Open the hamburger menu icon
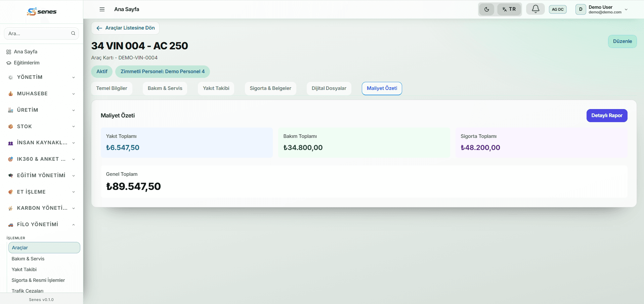The width and height of the screenshot is (644, 304). click(102, 9)
